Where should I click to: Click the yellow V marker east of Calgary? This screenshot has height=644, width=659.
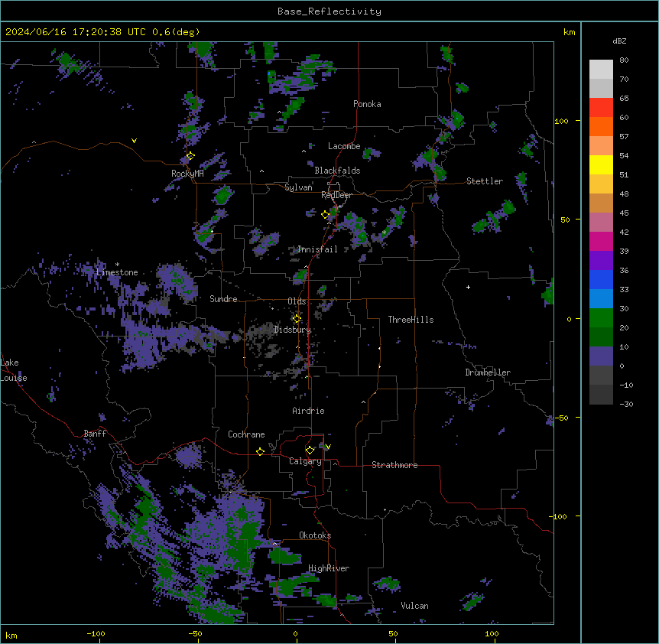328,447
